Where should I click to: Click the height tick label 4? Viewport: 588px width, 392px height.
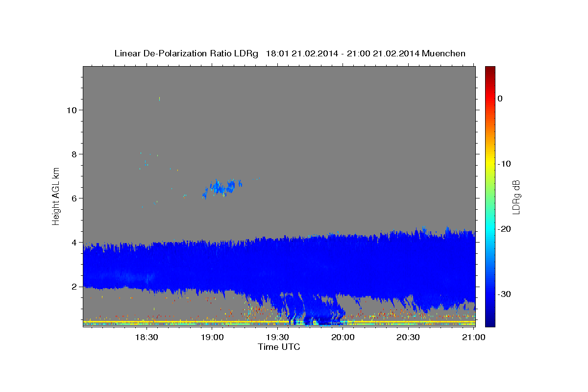(x=73, y=243)
